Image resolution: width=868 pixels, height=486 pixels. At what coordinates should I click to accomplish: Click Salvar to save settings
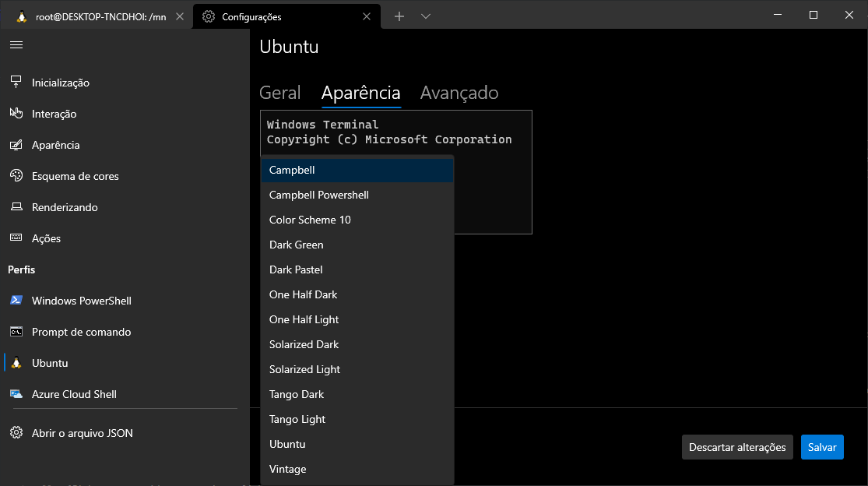(x=822, y=447)
